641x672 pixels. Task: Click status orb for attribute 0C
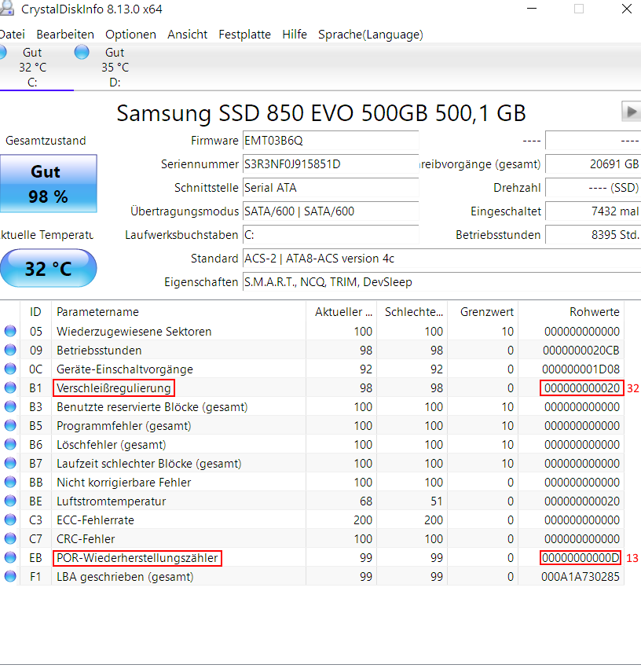[x=10, y=369]
